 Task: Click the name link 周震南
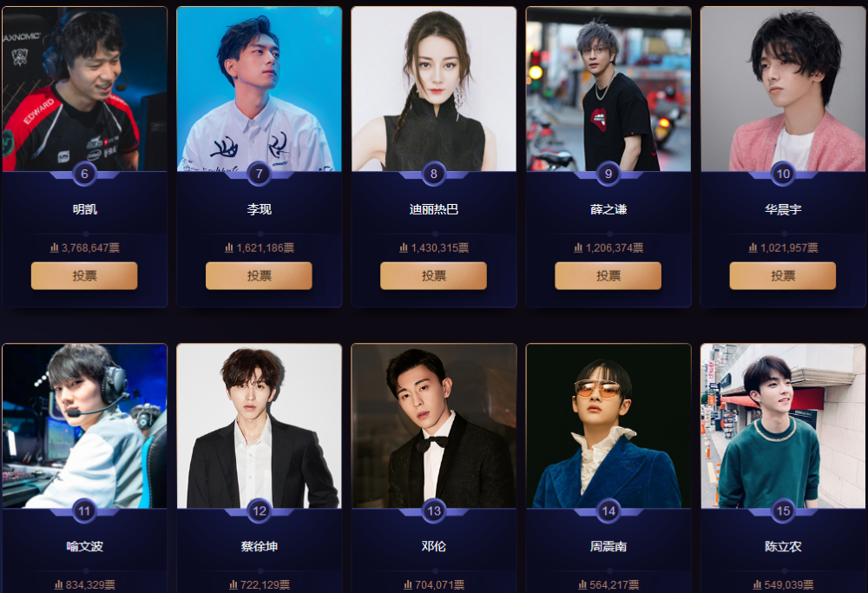[x=608, y=546]
